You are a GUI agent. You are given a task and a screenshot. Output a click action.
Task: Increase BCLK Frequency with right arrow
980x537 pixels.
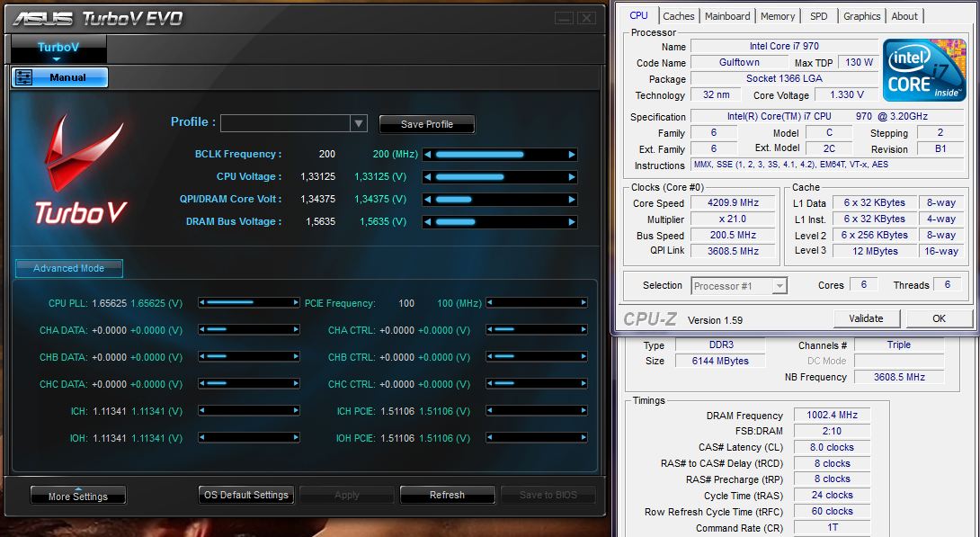(x=572, y=155)
